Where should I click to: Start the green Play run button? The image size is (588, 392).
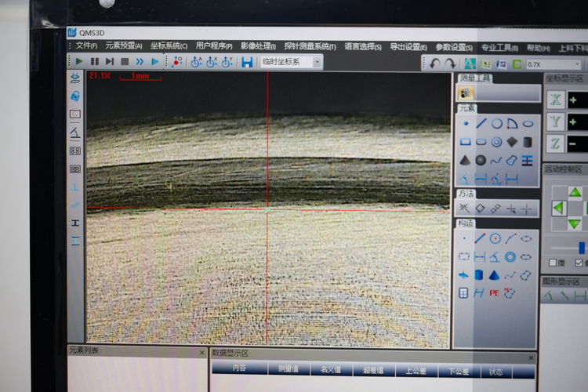coord(79,61)
